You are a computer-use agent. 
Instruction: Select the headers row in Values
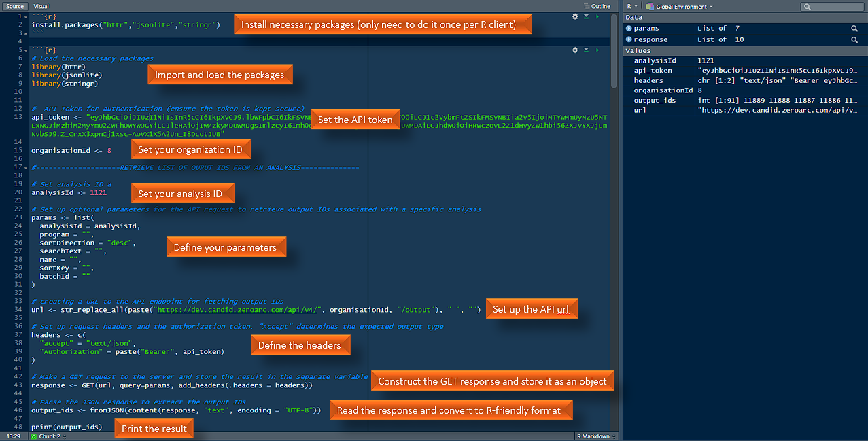(x=746, y=81)
